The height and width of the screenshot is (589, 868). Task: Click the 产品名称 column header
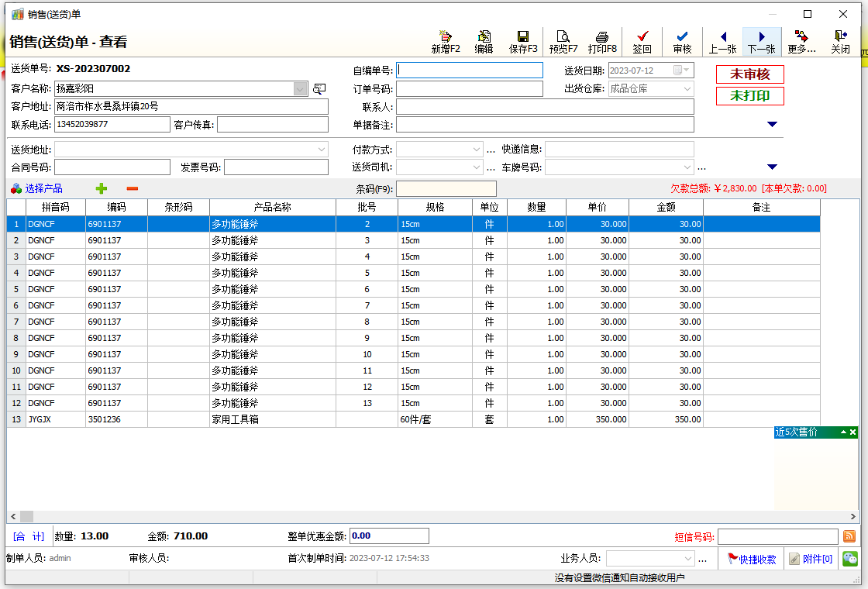tap(272, 207)
